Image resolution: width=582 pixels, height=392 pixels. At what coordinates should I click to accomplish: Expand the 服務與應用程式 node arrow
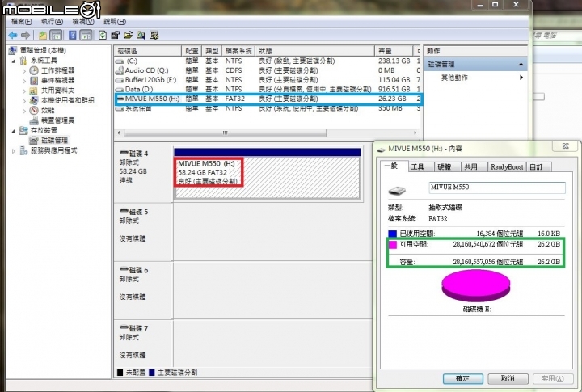pos(14,150)
